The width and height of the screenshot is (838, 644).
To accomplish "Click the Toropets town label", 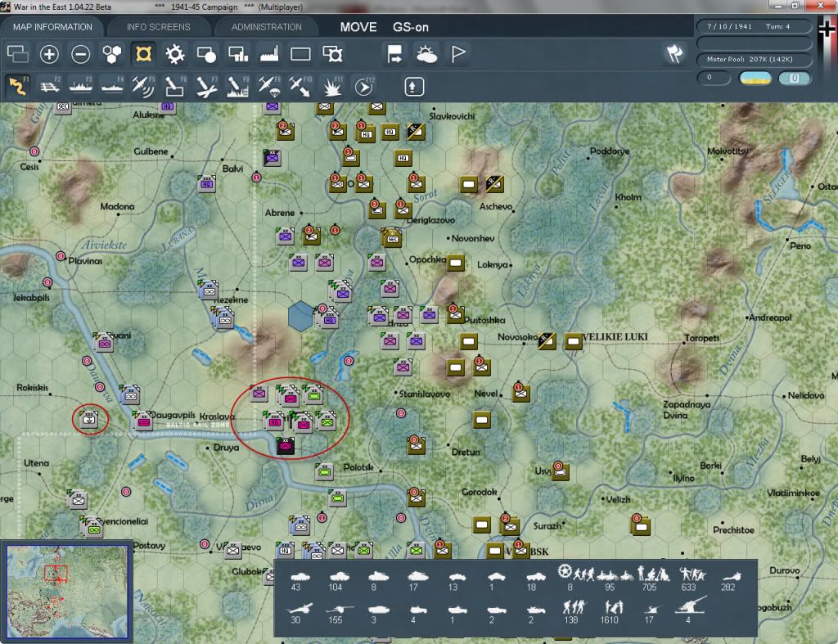I will 701,338.
